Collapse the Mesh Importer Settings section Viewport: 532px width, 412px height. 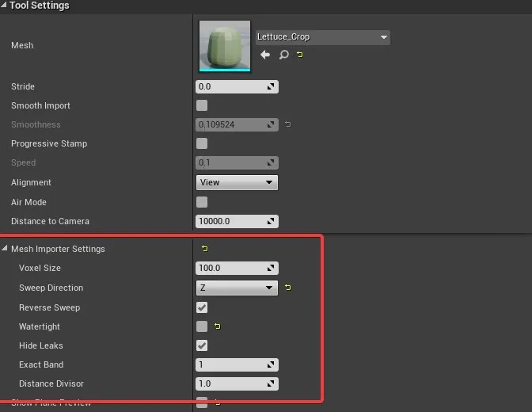coord(6,249)
